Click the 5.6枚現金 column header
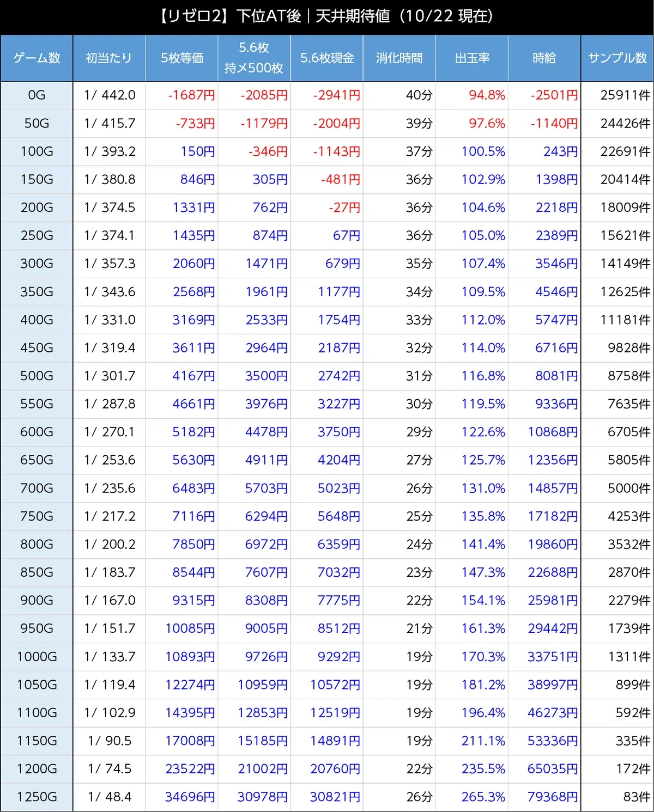 coord(327,58)
